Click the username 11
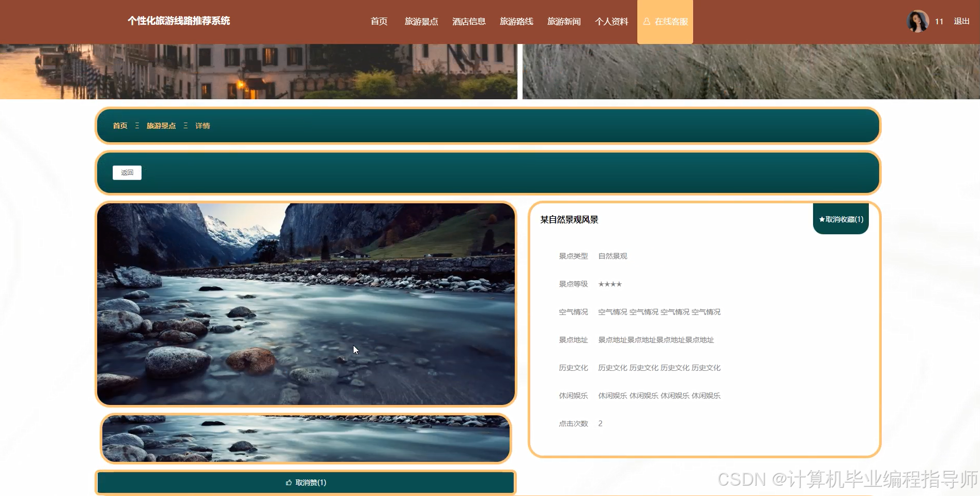 (x=939, y=21)
